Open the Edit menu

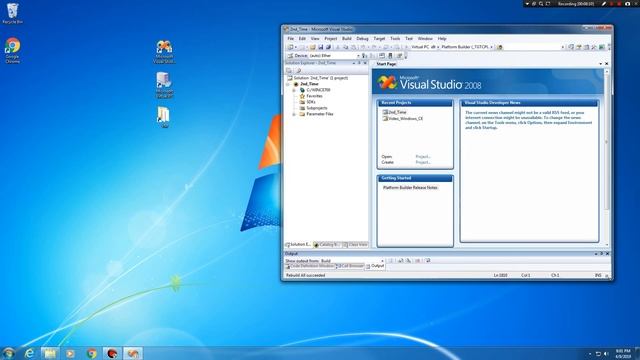pyautogui.click(x=302, y=38)
